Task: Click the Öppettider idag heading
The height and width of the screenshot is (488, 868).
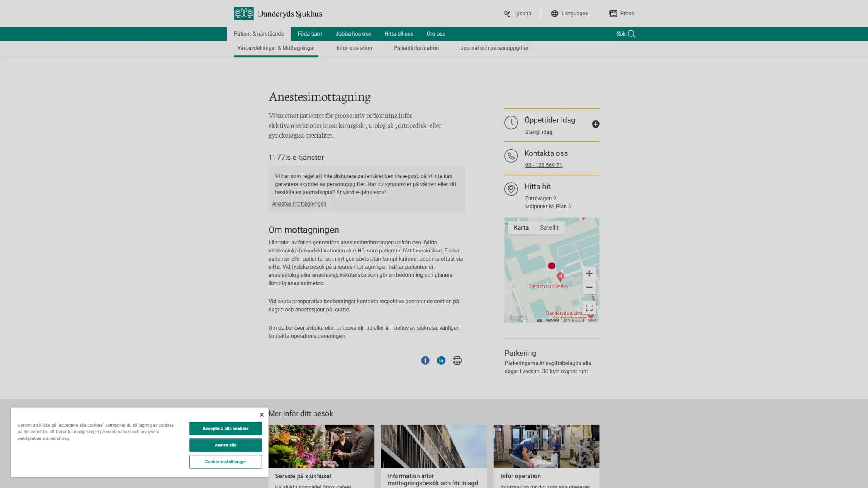Action: [550, 120]
